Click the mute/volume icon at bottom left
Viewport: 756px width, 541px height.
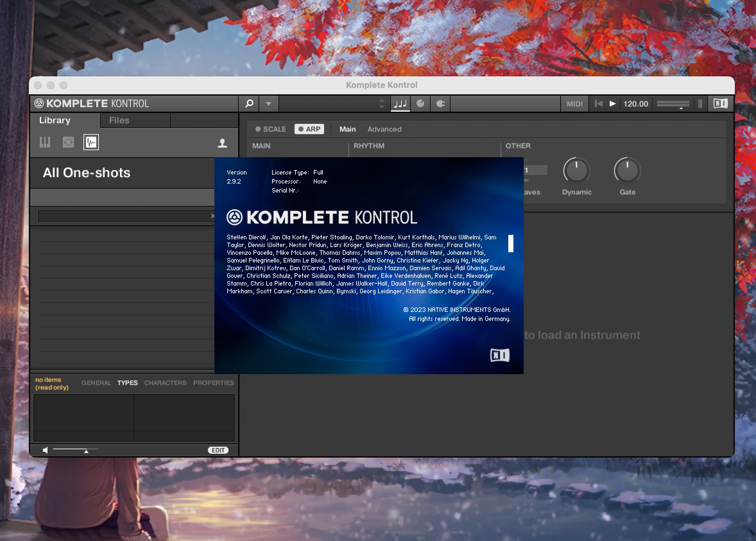coord(45,450)
